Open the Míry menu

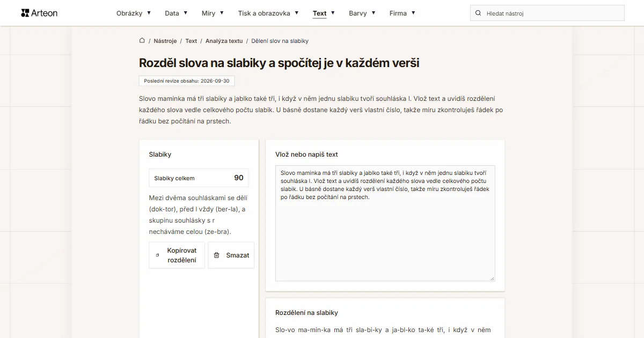point(208,13)
